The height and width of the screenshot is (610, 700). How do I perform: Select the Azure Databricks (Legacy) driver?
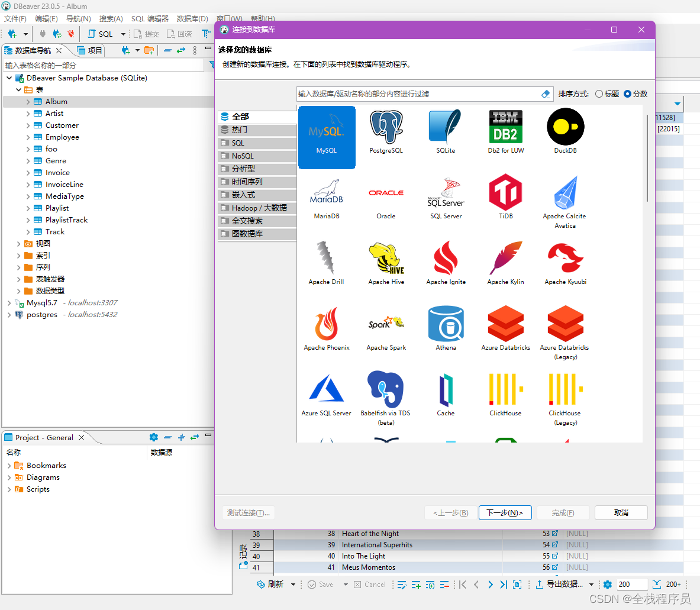click(564, 333)
